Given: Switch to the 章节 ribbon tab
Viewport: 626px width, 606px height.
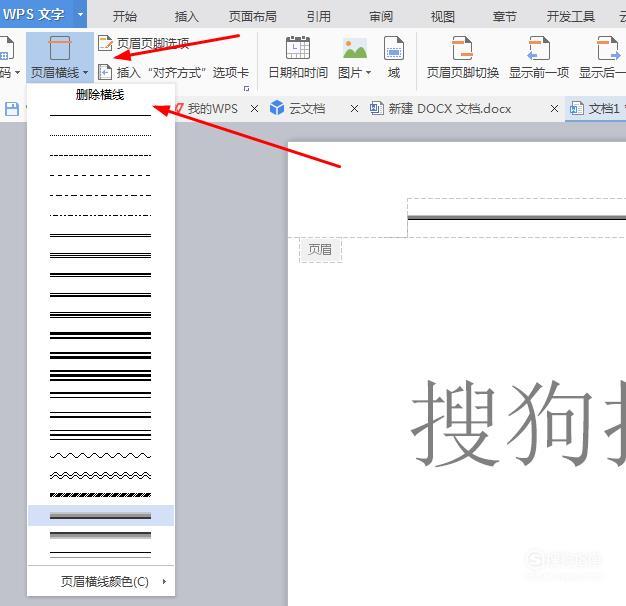Looking at the screenshot, I should point(505,16).
